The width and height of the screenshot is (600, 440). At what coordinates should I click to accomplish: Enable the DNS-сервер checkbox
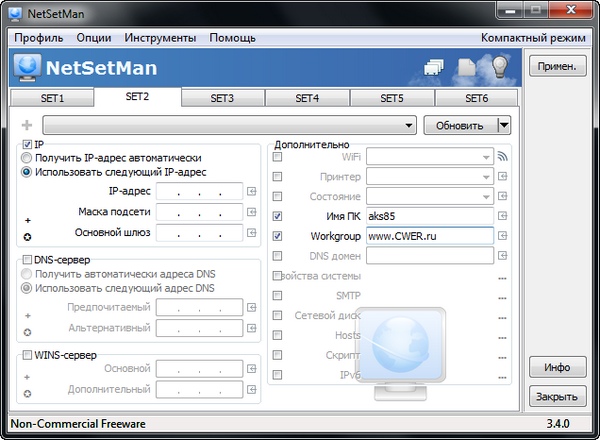pos(27,260)
